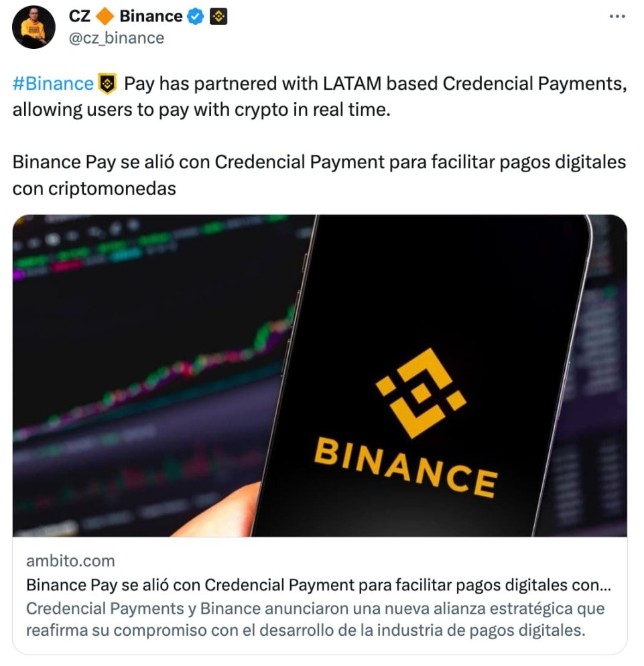
Task: Click the Binance affiliate badge beside name
Action: 218,17
